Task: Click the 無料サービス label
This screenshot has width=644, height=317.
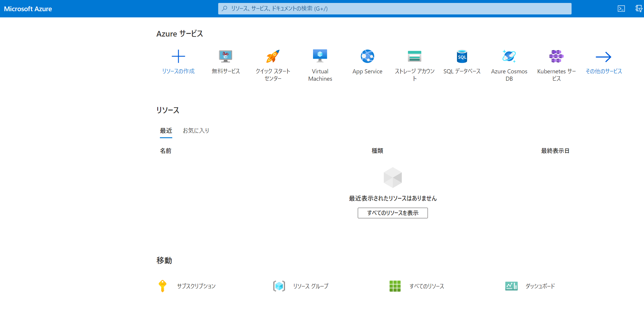Action: 226,71
